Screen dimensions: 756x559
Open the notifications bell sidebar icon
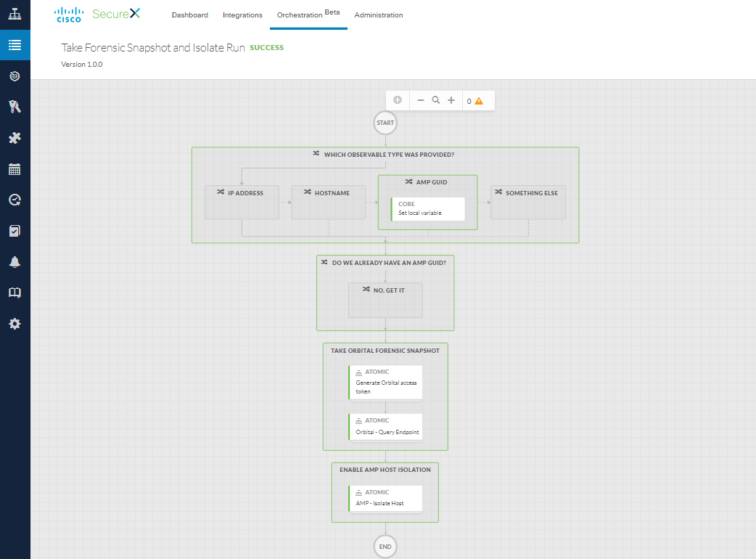[x=15, y=262]
